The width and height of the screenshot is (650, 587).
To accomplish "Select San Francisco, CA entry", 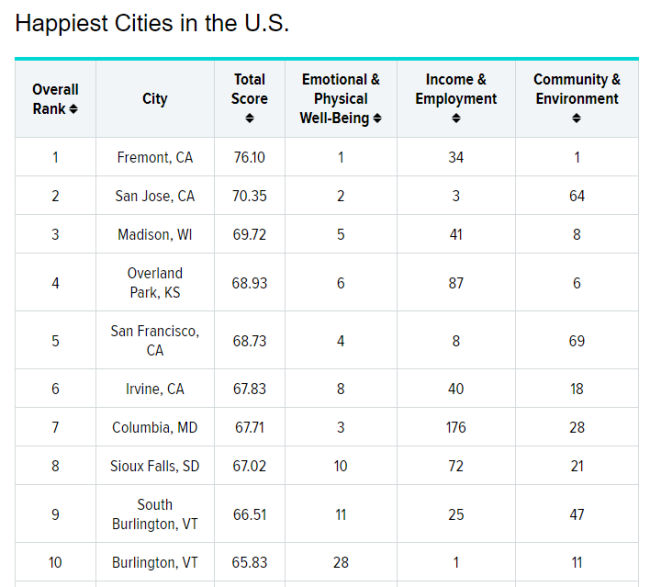I will click(155, 340).
